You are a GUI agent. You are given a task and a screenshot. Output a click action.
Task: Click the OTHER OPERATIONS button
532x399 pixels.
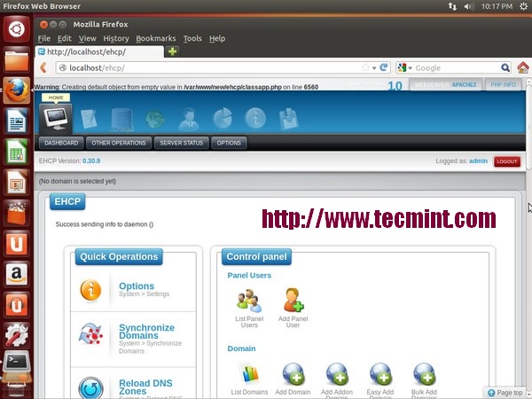(x=119, y=143)
